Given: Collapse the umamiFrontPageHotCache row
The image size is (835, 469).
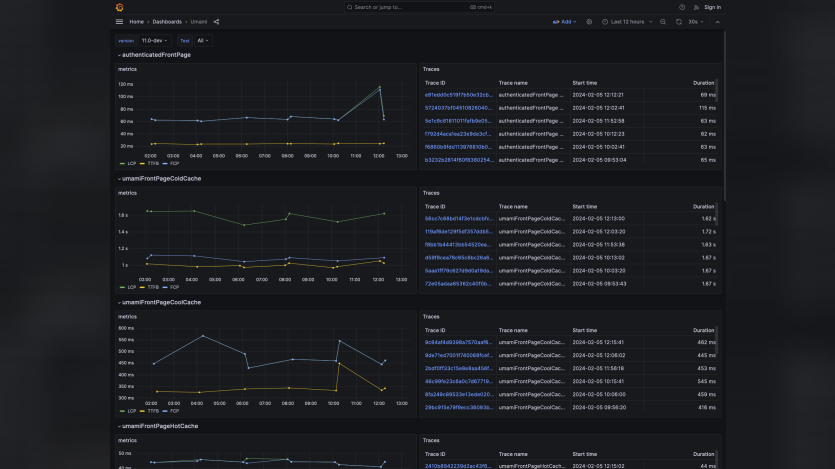Looking at the screenshot, I should 158,426.
